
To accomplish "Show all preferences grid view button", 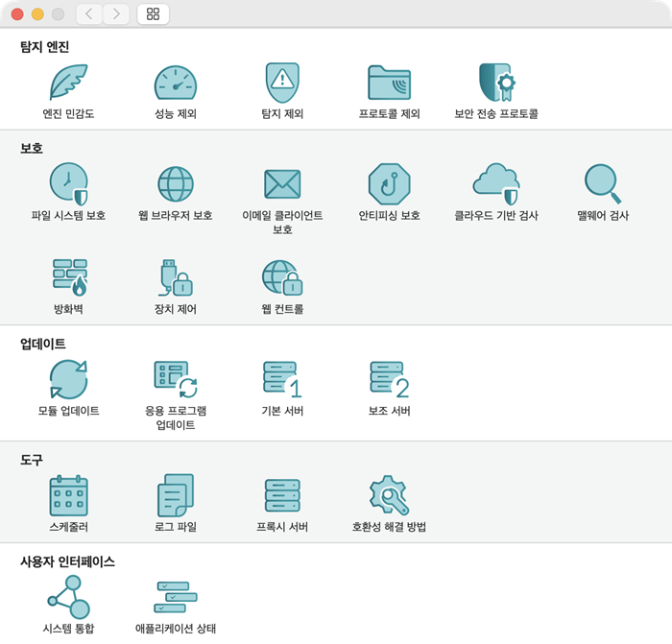I will (153, 14).
